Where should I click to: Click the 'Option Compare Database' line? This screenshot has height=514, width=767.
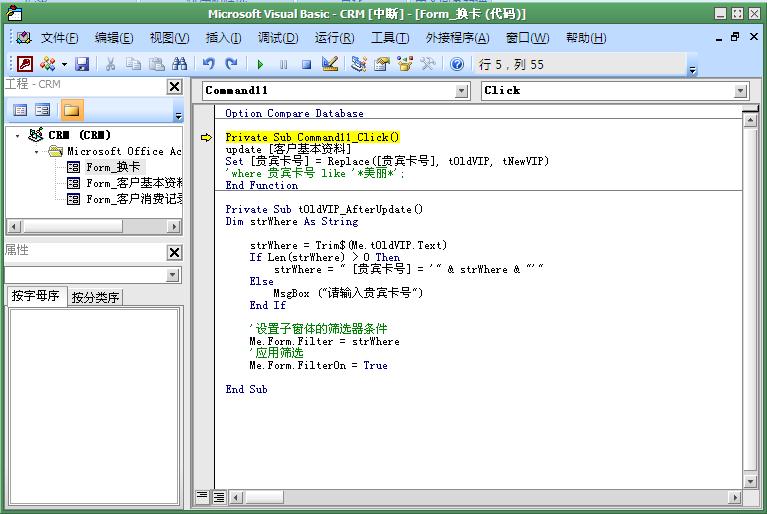(294, 113)
